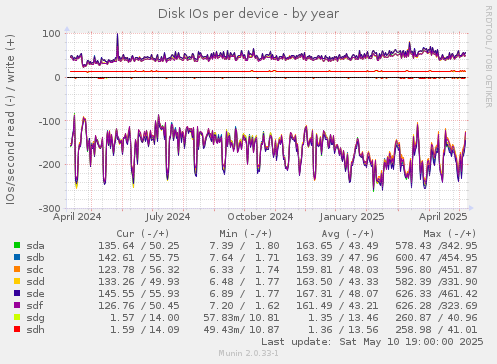Click sde max value '626.33 /461.42'
This screenshot has width=497, height=364.
[x=436, y=294]
